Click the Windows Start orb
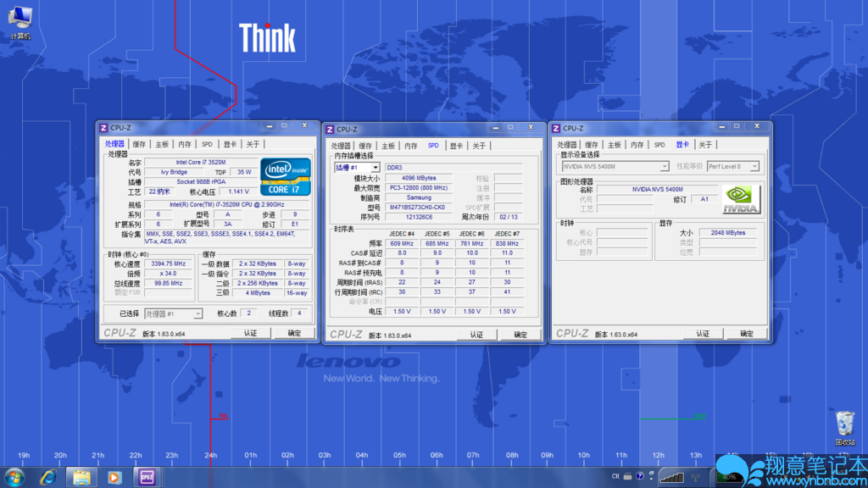 coord(14,477)
